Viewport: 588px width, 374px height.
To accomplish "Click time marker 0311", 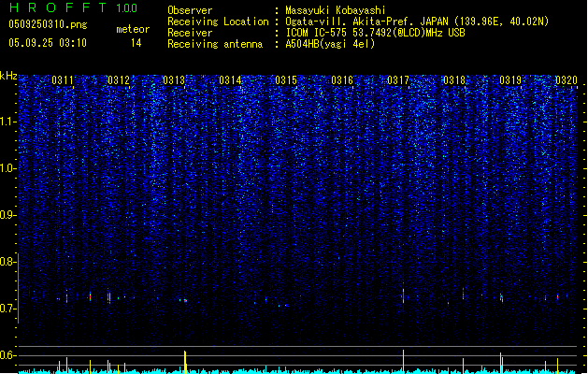I will pos(63,80).
